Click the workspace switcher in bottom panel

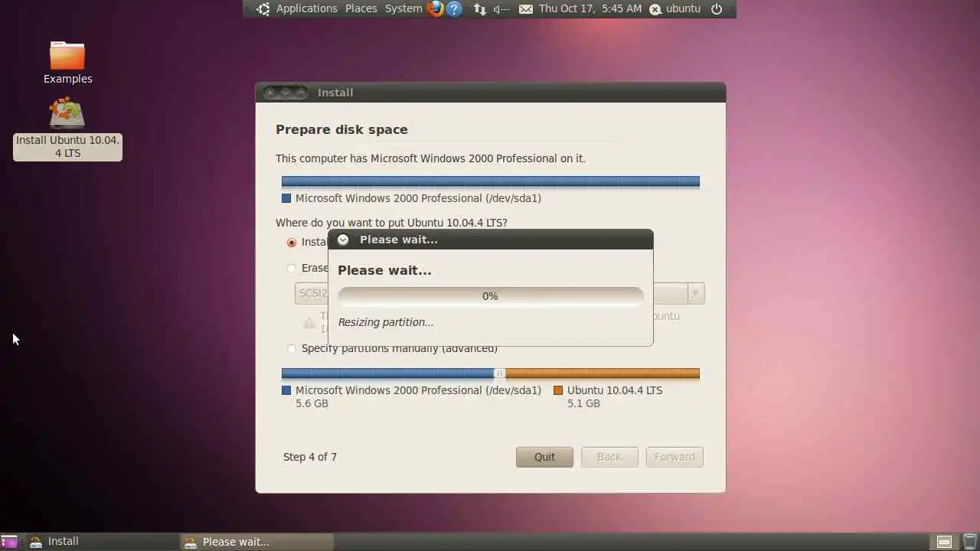coord(945,542)
